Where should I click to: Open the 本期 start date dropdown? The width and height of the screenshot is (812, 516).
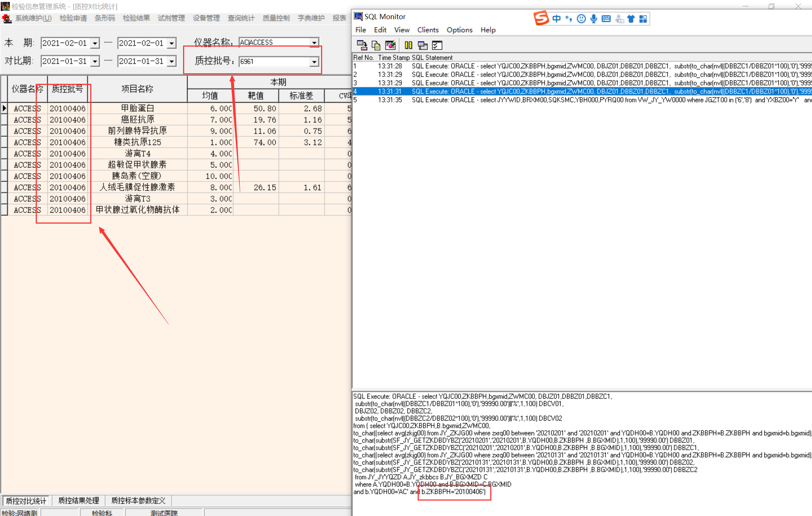pos(95,43)
